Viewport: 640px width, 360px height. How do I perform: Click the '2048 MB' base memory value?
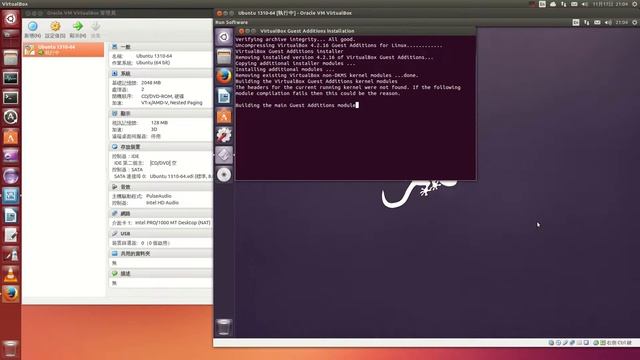pos(151,83)
